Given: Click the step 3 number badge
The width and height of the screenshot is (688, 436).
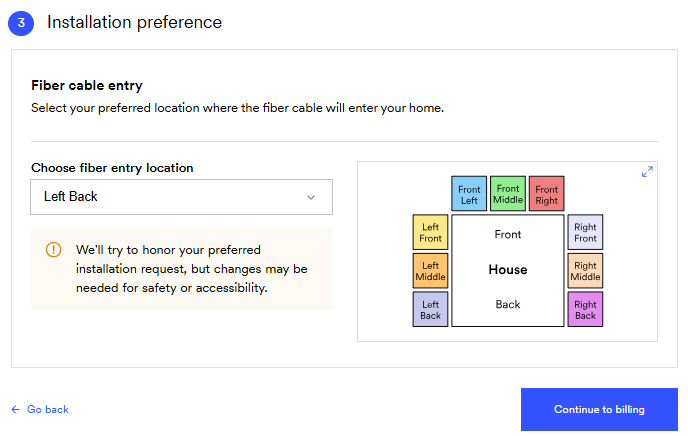Looking at the screenshot, I should [21, 22].
